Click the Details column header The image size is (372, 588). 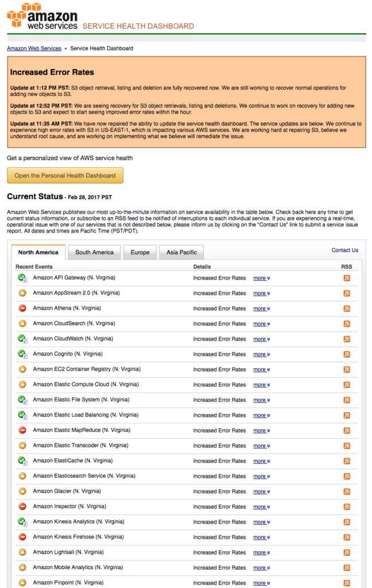(201, 266)
